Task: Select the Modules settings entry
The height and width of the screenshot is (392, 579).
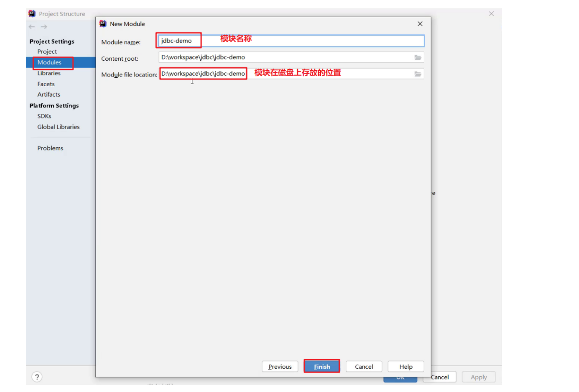Action: (50, 62)
